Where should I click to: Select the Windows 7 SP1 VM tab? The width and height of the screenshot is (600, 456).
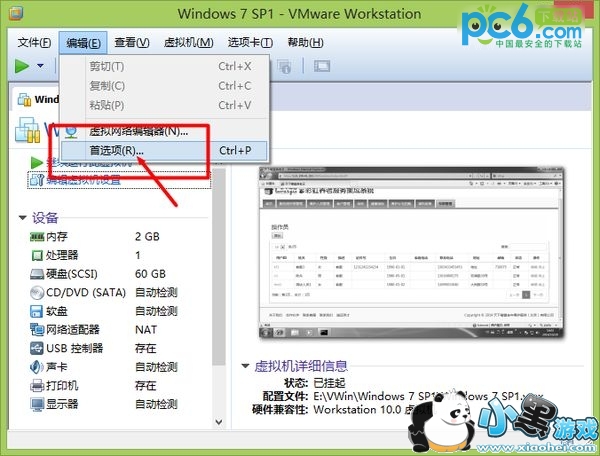click(38, 99)
